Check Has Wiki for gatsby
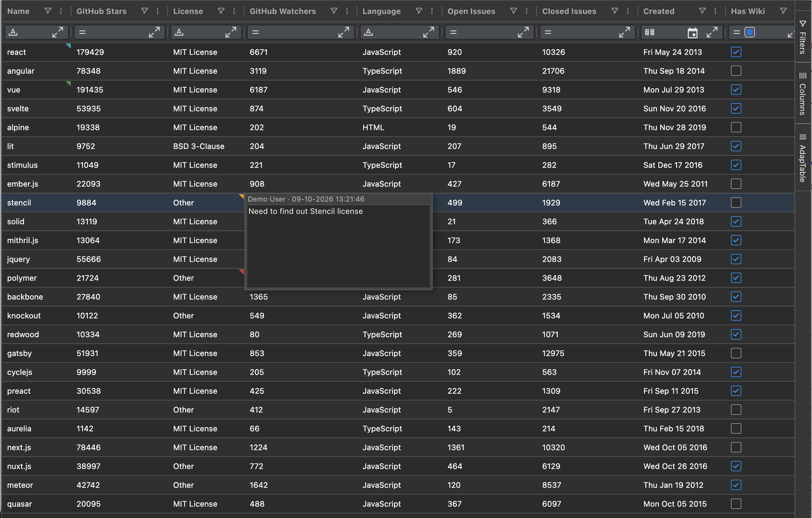The image size is (812, 518). (x=736, y=353)
